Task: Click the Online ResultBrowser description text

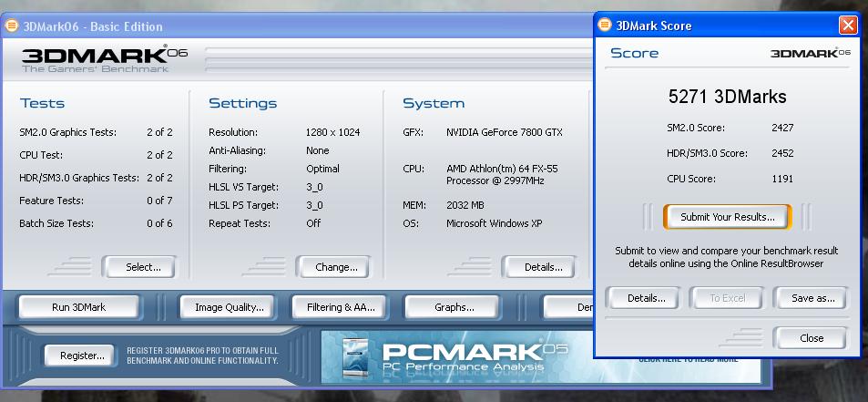Action: point(726,257)
